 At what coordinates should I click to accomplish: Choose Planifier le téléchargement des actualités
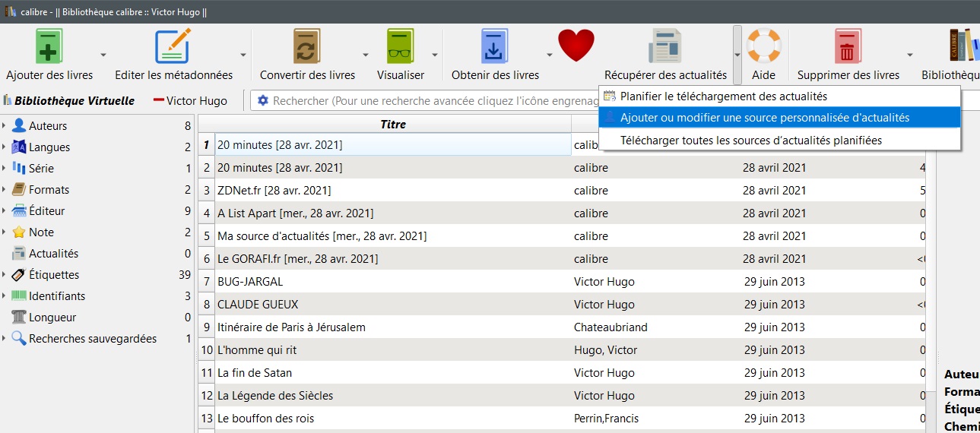[780, 96]
